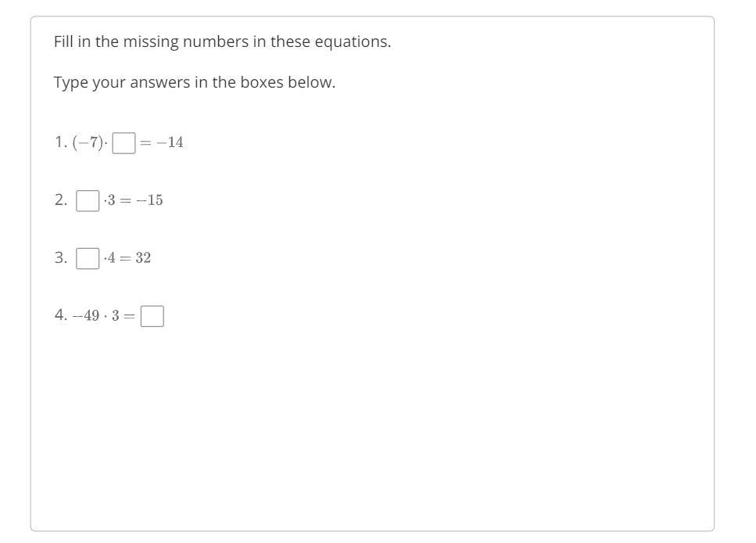Select the blank box before ·3 = −15

[88, 200]
